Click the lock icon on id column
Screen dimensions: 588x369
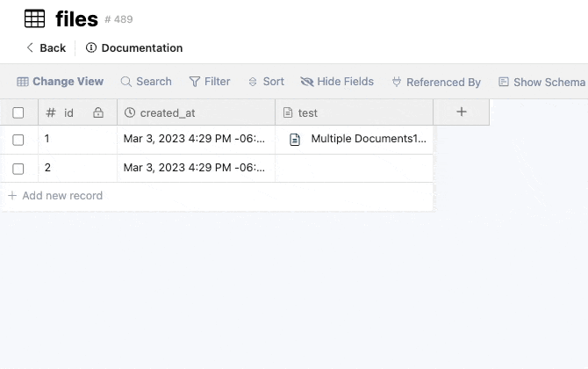pyautogui.click(x=98, y=112)
